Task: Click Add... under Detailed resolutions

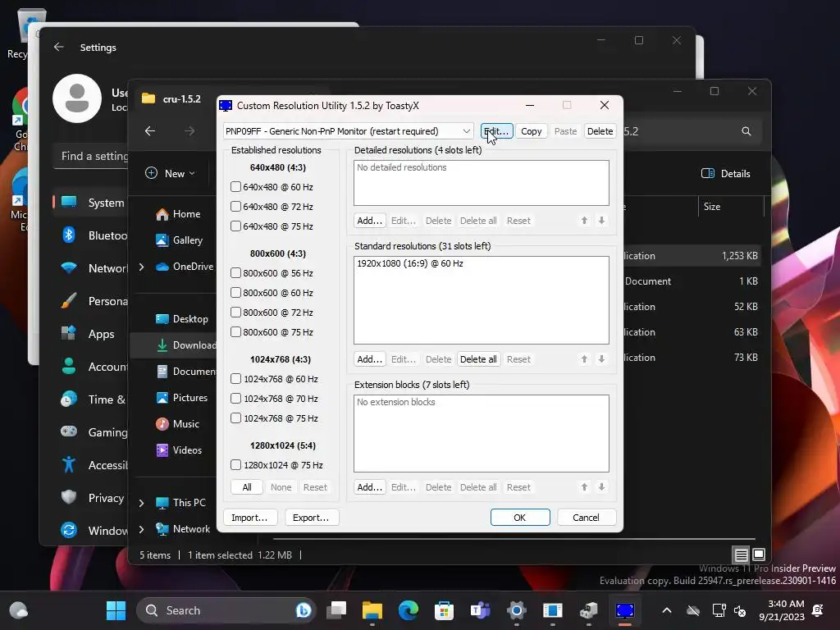Action: (x=370, y=221)
